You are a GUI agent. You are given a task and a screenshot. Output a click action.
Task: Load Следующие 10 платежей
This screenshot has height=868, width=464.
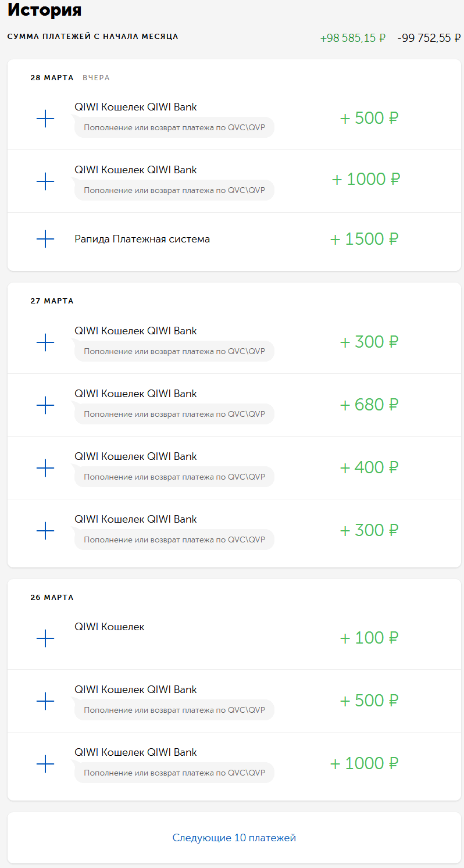click(234, 838)
